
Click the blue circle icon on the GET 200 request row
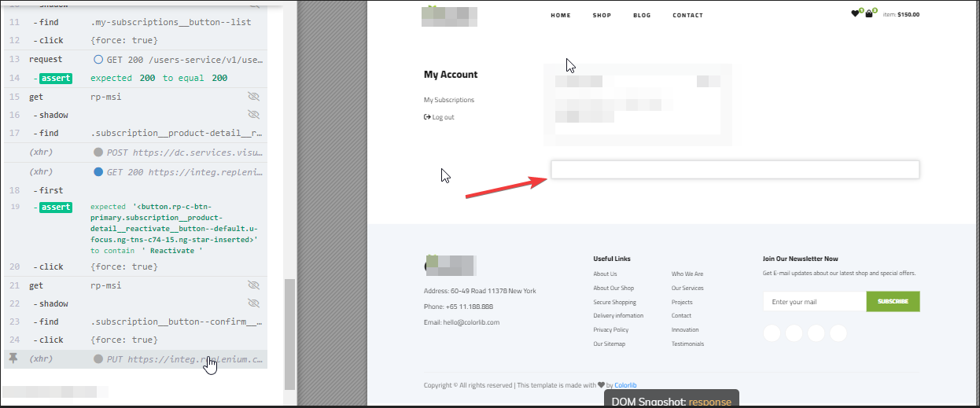point(98,59)
